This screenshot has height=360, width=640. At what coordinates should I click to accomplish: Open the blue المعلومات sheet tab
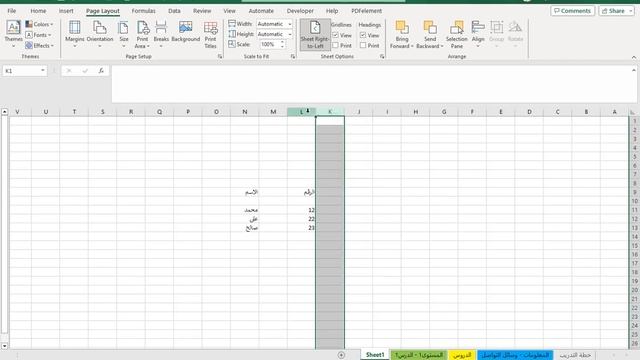tap(515, 355)
